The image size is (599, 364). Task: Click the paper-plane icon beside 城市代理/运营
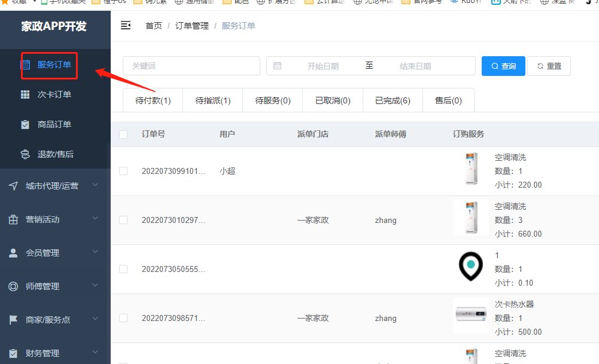pos(13,186)
